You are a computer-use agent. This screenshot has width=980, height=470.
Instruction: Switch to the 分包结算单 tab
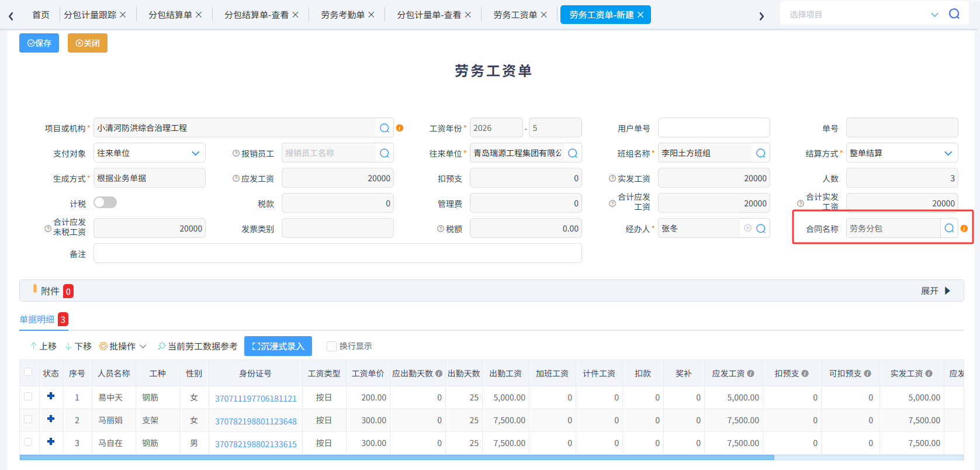tap(170, 15)
